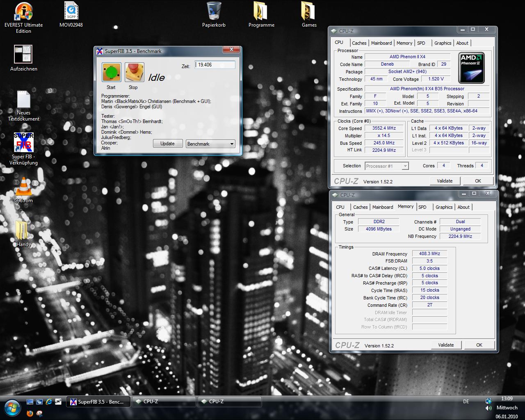The height and width of the screenshot is (420, 525).
Task: Click the Bus Speed value 245.0 MHz
Action: coord(384,143)
